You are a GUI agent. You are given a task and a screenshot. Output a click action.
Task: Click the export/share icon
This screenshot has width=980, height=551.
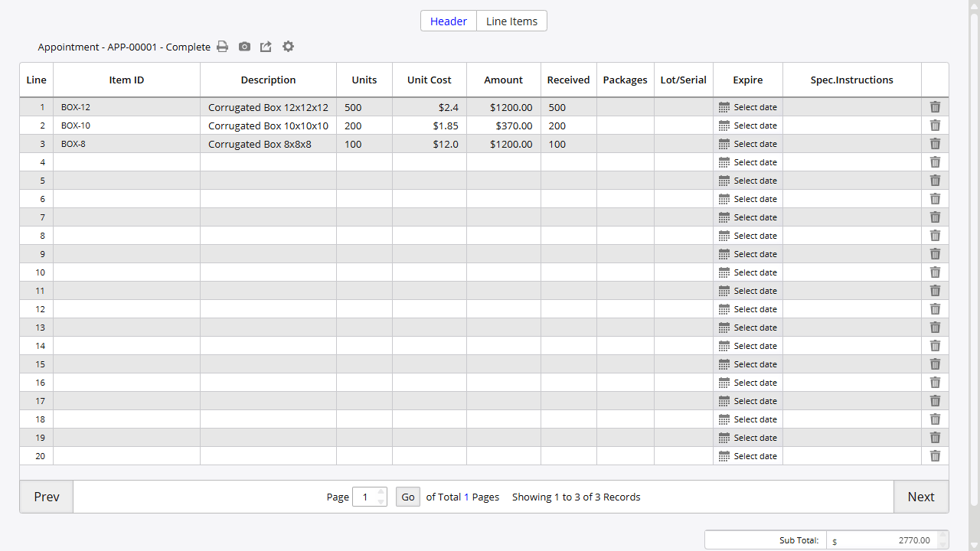click(266, 47)
